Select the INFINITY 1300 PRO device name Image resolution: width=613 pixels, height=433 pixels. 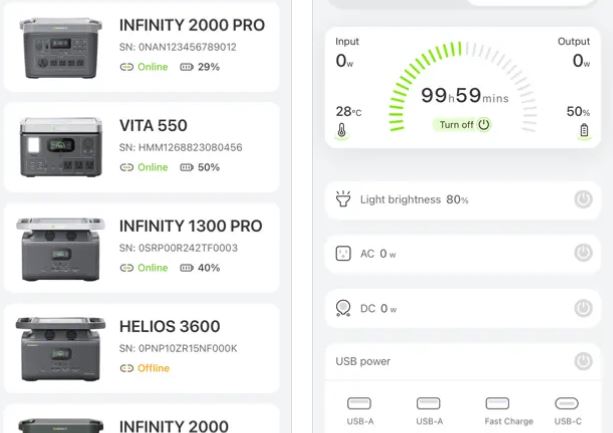tap(190, 226)
